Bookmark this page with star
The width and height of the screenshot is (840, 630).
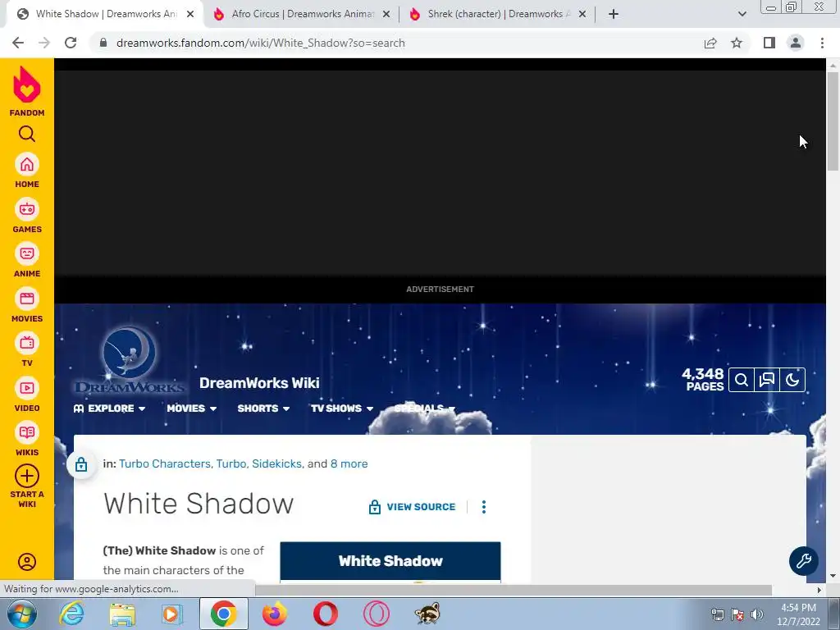tap(737, 43)
